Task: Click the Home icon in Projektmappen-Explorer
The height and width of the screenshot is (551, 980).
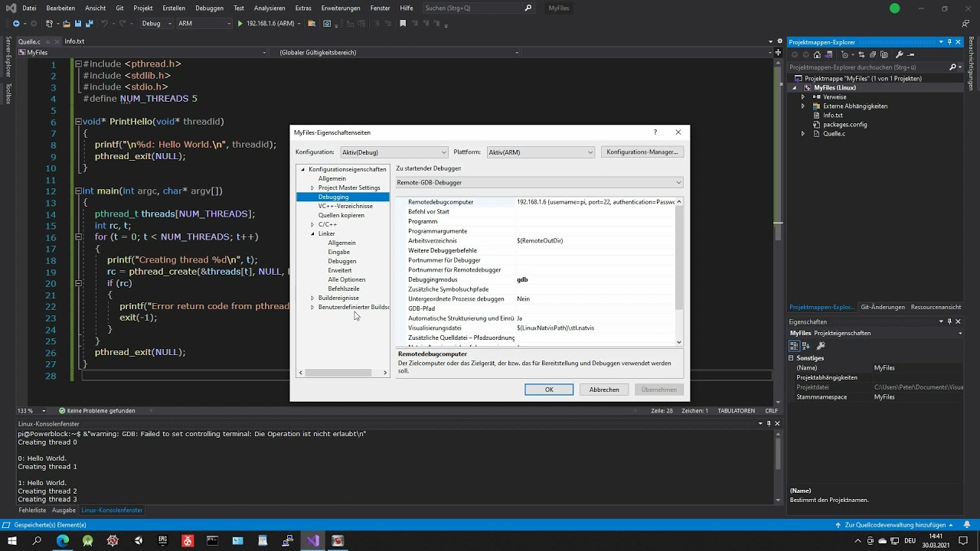Action: 817,54
